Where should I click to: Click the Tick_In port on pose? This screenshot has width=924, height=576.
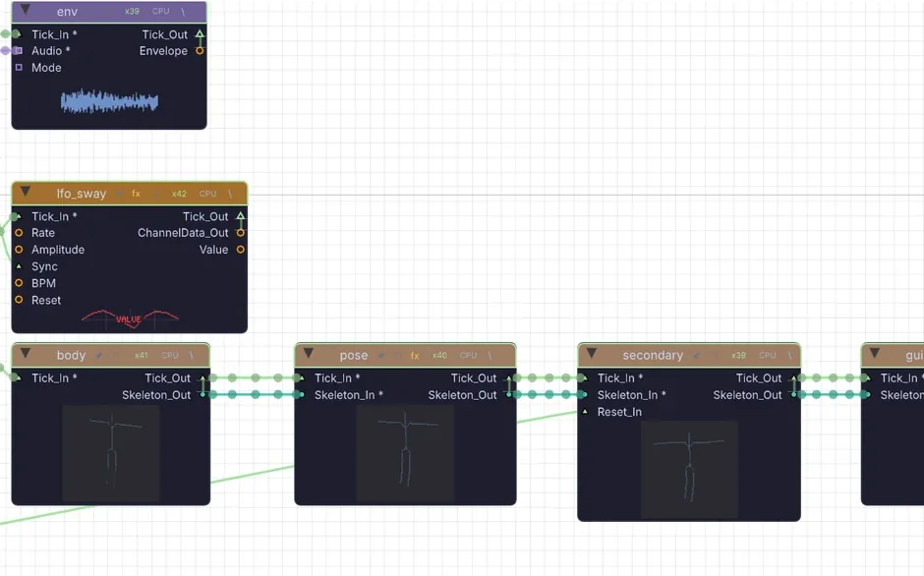301,377
